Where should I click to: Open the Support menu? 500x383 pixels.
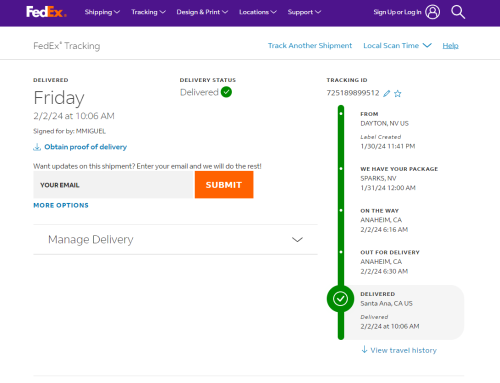[304, 12]
